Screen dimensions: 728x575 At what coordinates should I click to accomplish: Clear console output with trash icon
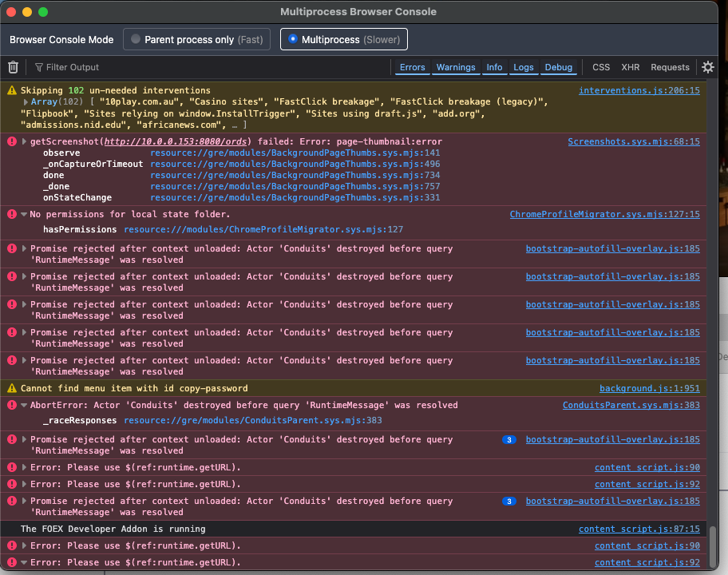tap(13, 67)
